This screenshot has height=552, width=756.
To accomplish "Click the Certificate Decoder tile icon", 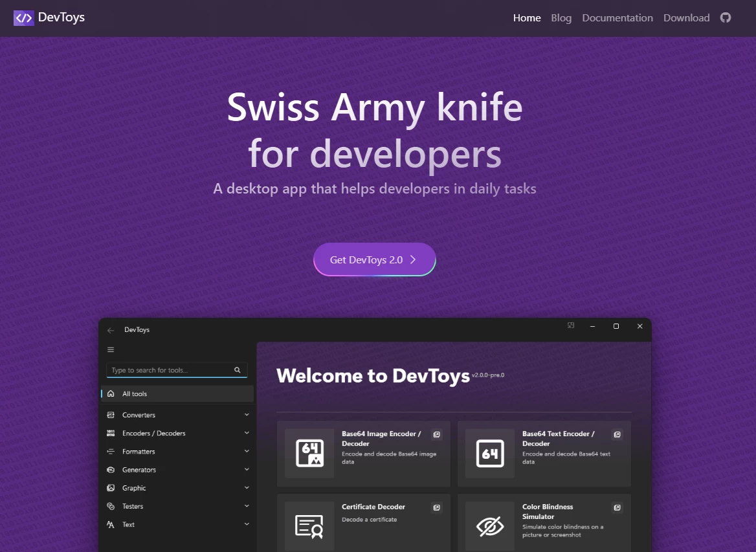I will [309, 526].
